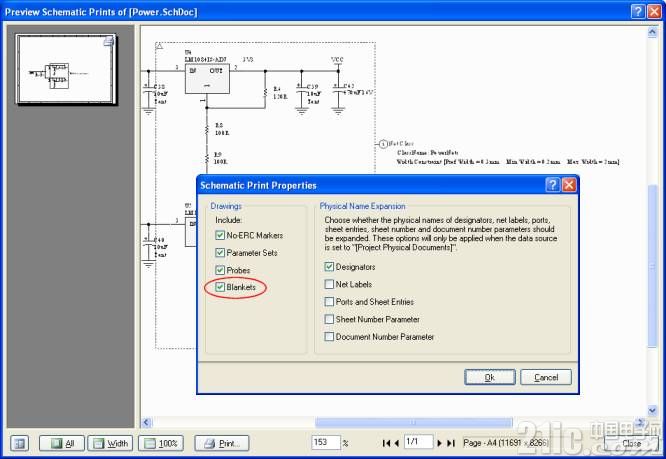This screenshot has height=459, width=666.
Task: Enable Net Labels checkbox
Action: tap(329, 284)
